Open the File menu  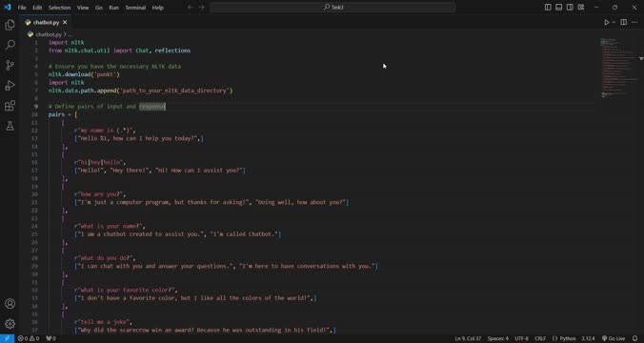pos(22,8)
